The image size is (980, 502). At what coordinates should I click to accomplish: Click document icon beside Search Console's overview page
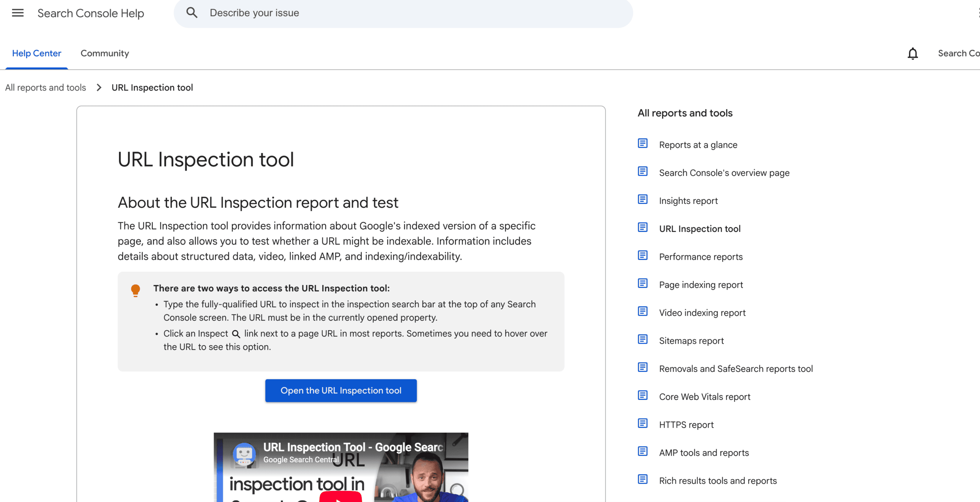pyautogui.click(x=643, y=171)
